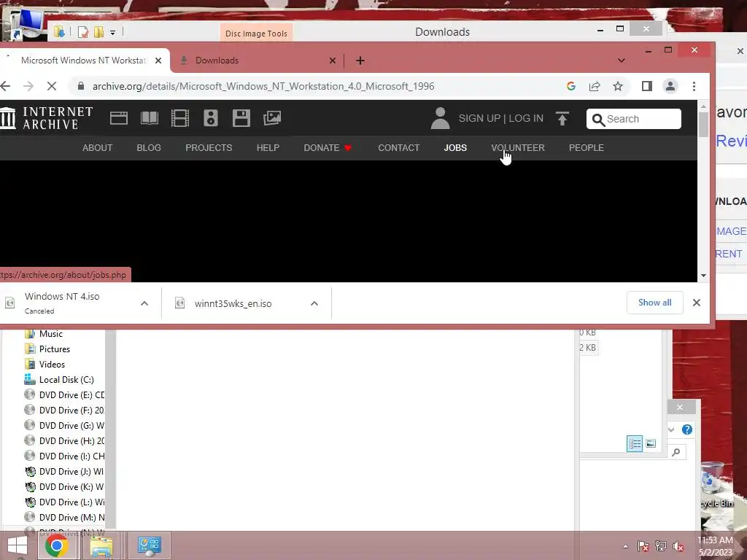
Task: Open the HELP menu item
Action: point(268,147)
